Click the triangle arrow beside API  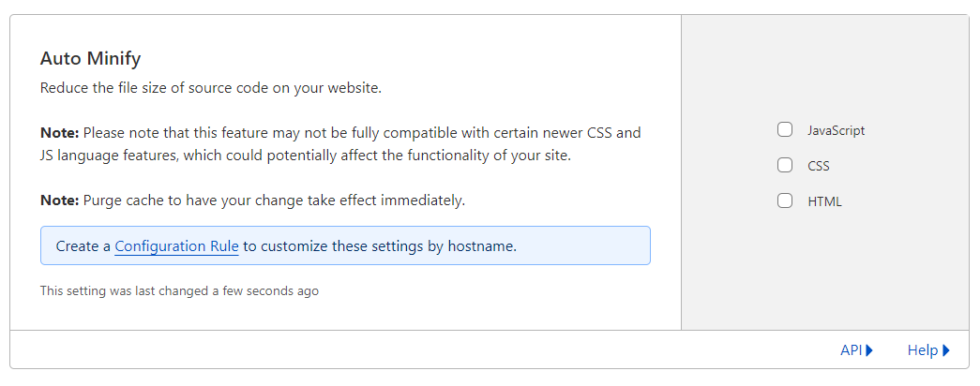pos(869,350)
